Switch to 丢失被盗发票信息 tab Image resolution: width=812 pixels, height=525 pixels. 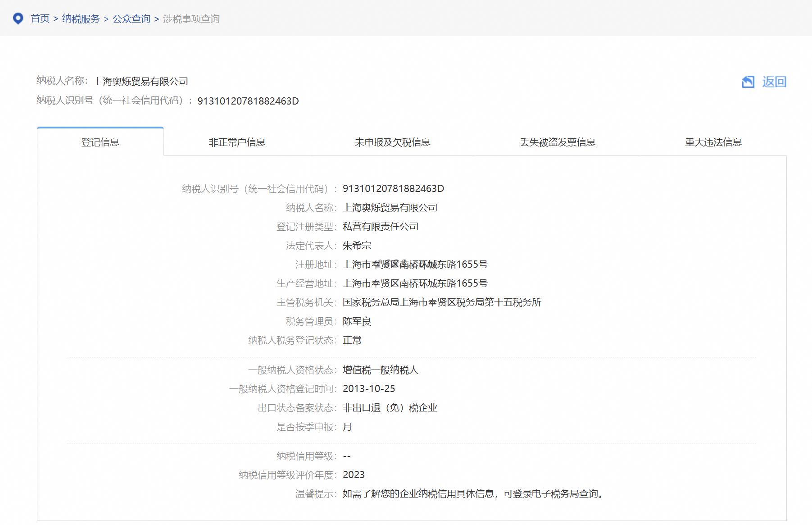point(558,142)
